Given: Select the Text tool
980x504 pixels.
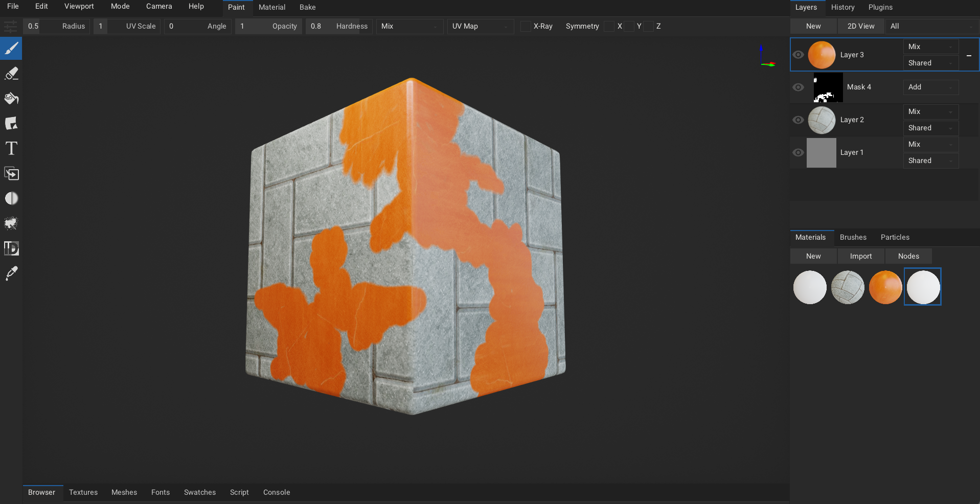Looking at the screenshot, I should pyautogui.click(x=11, y=149).
